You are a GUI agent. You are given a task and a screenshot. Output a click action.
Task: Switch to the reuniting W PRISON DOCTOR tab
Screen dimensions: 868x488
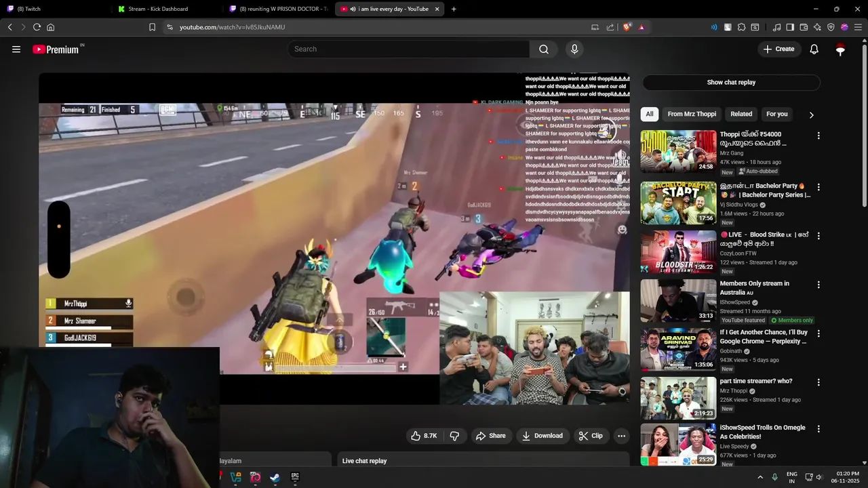point(278,9)
